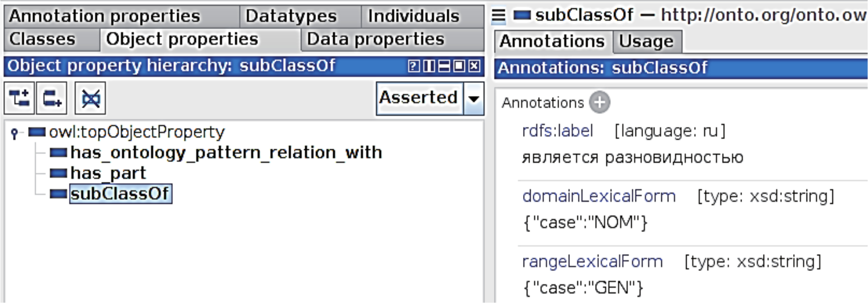Switch to the Classes tab

[x=42, y=39]
